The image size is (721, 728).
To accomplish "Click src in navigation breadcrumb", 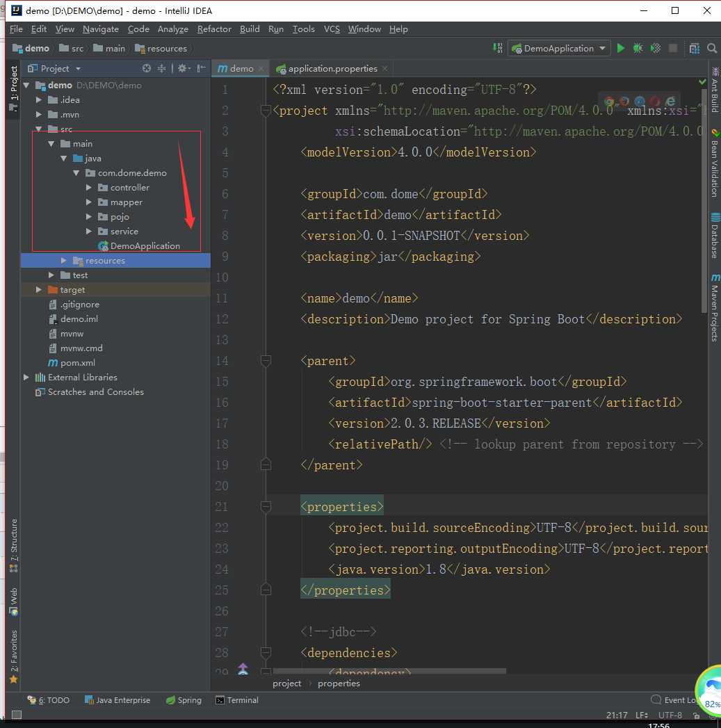I will [72, 48].
